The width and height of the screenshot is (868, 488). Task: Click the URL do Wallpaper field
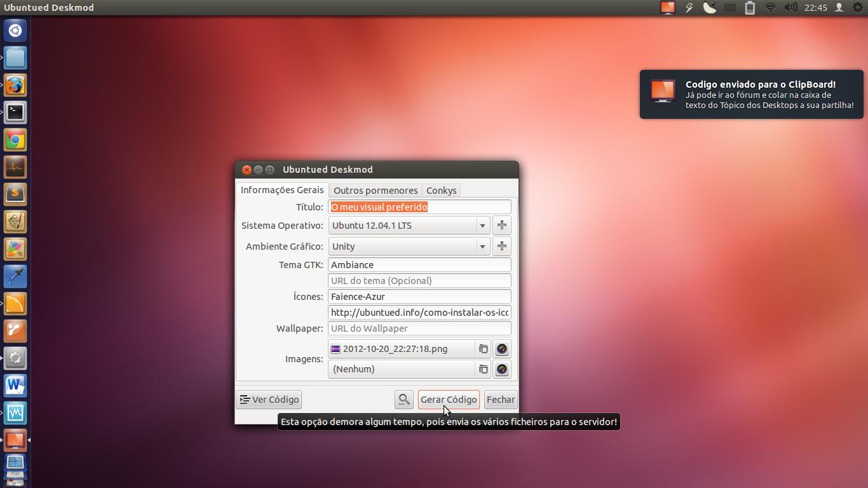coord(419,329)
